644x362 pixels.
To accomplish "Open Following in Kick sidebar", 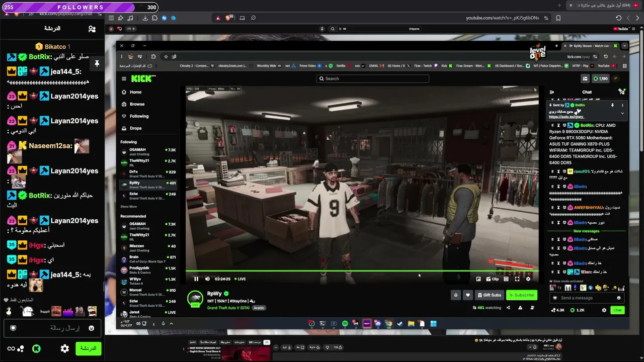I will (x=135, y=116).
